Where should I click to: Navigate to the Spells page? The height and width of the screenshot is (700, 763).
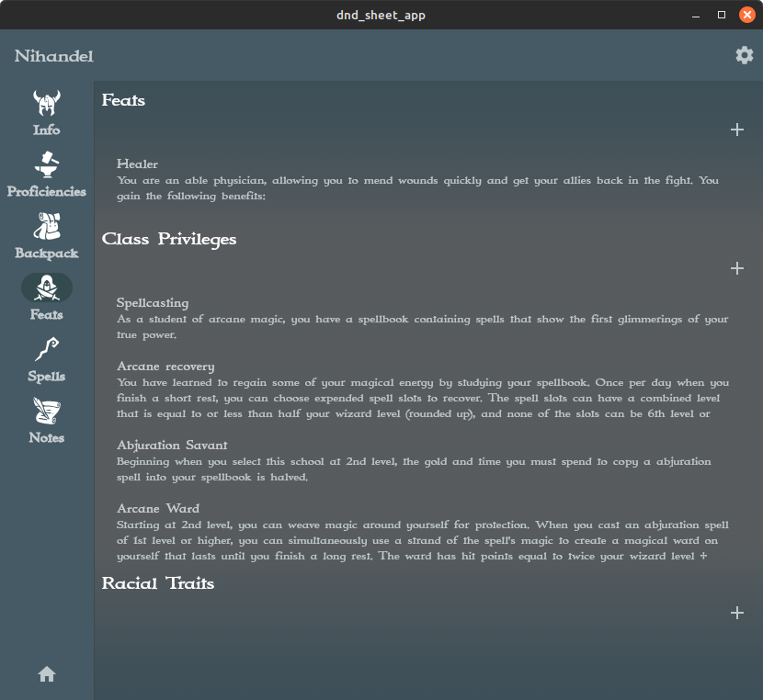tap(46, 357)
